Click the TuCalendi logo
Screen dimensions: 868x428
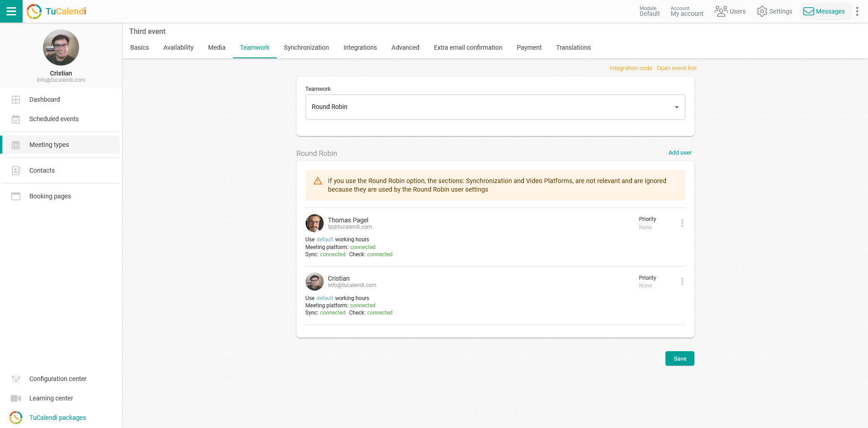(x=57, y=11)
